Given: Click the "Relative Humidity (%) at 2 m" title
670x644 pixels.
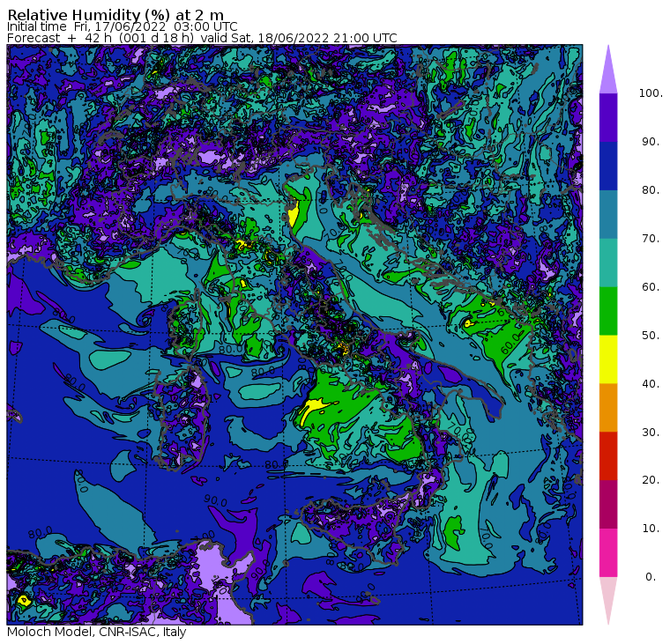Looking at the screenshot, I should 115,14.
